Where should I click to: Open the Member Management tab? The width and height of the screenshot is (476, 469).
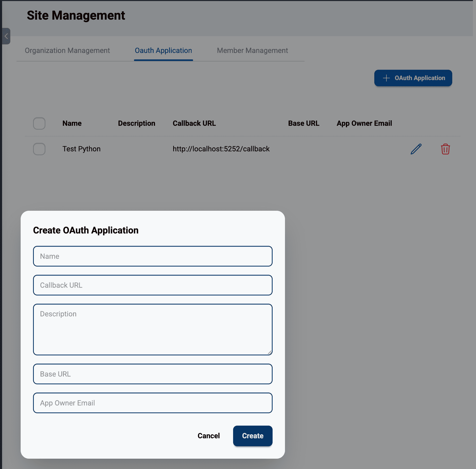(252, 50)
